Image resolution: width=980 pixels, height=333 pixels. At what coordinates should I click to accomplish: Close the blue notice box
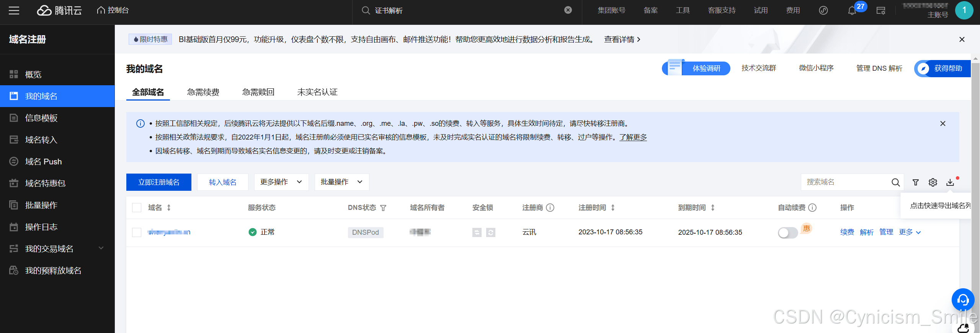pyautogui.click(x=943, y=123)
